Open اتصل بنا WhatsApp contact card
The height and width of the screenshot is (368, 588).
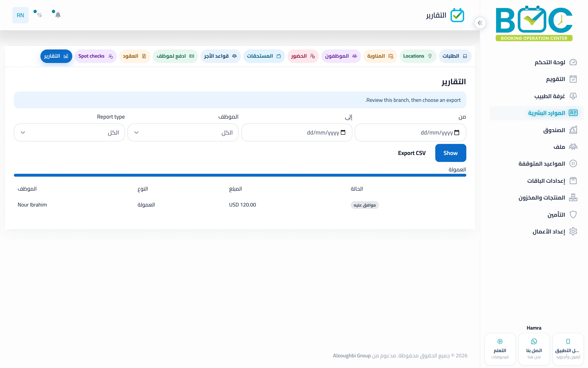534,349
